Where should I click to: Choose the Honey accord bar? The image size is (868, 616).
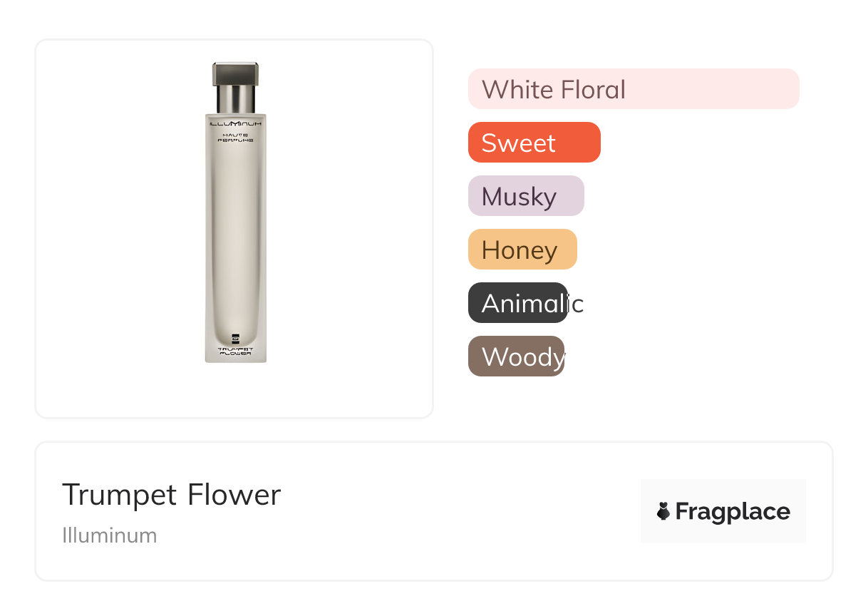click(522, 250)
